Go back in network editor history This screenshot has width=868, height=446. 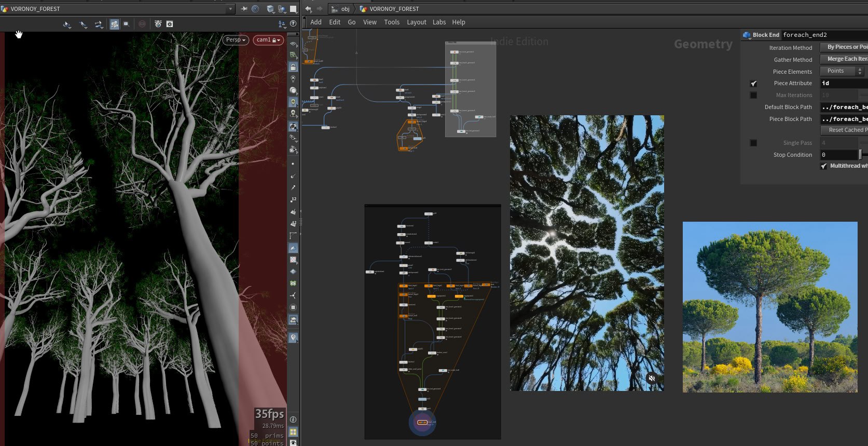(x=308, y=9)
